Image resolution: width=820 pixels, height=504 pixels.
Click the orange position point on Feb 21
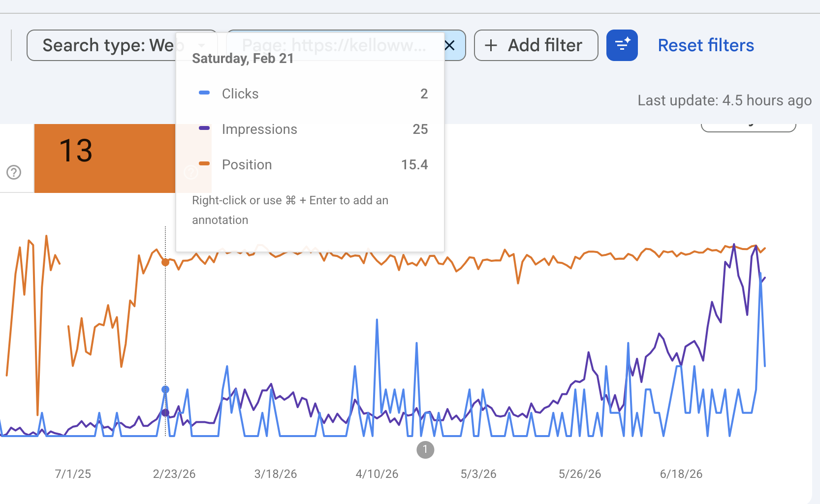[165, 262]
